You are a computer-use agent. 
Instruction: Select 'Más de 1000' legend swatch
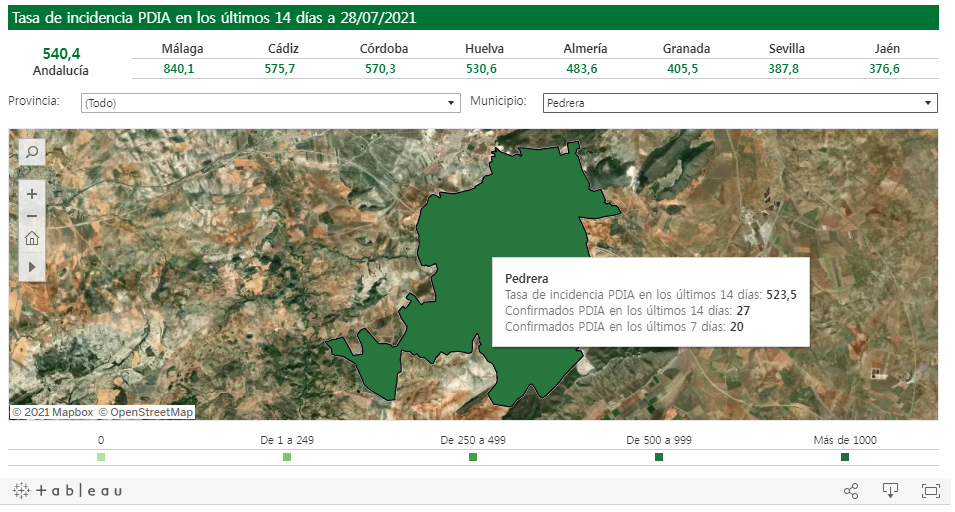click(x=845, y=457)
